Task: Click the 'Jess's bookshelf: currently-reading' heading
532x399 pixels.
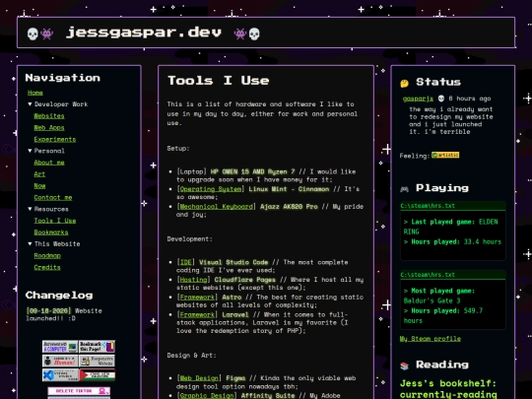Action: tap(448, 389)
